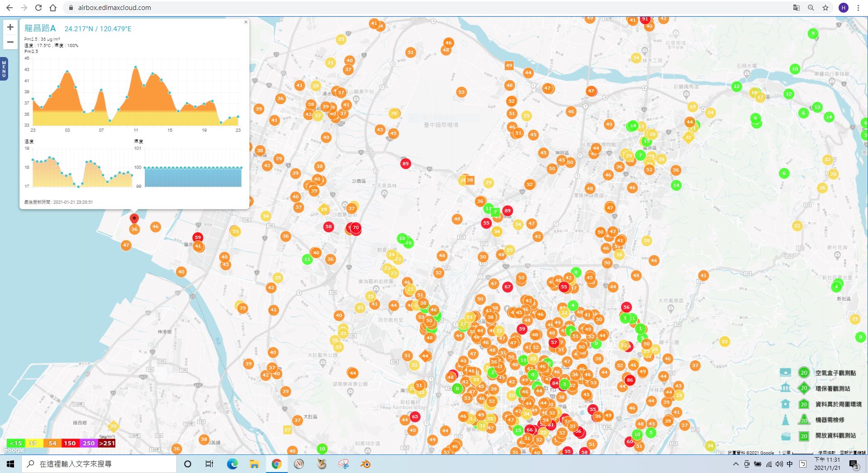Click the AirBox legend icon for 空氣盒子觀測點

(786, 373)
